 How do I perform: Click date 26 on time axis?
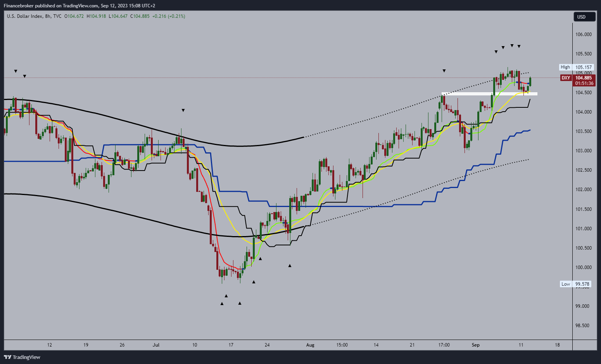122,345
